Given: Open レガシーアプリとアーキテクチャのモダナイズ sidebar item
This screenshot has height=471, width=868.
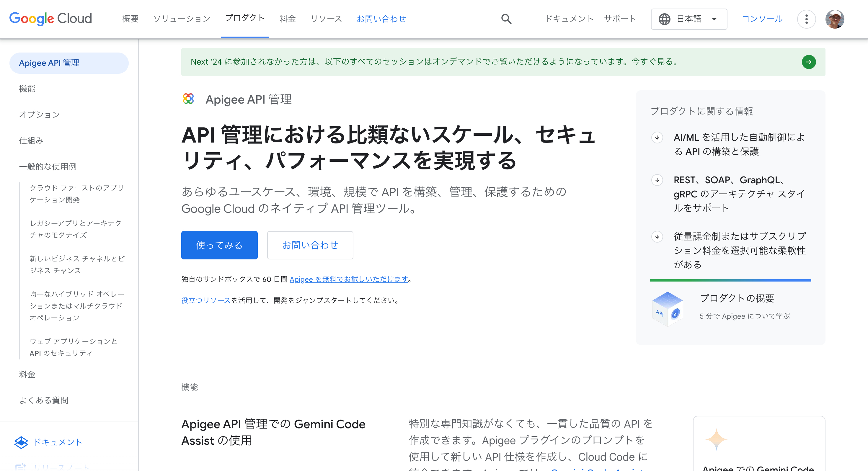Looking at the screenshot, I should pyautogui.click(x=76, y=229).
